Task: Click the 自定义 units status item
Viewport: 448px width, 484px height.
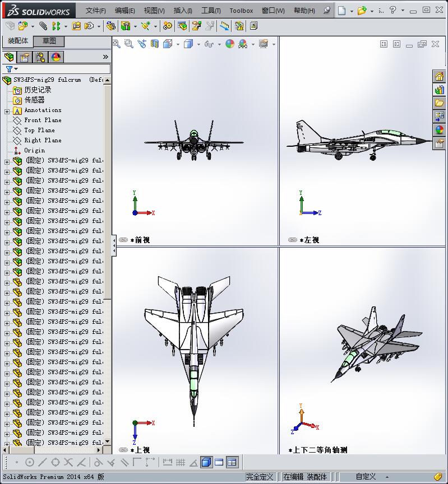Action: pyautogui.click(x=366, y=477)
